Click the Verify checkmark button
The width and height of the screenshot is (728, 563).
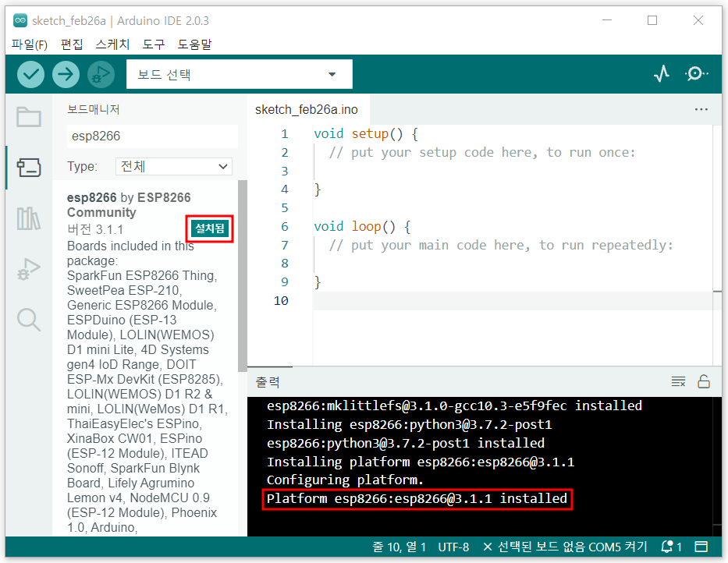pos(30,74)
